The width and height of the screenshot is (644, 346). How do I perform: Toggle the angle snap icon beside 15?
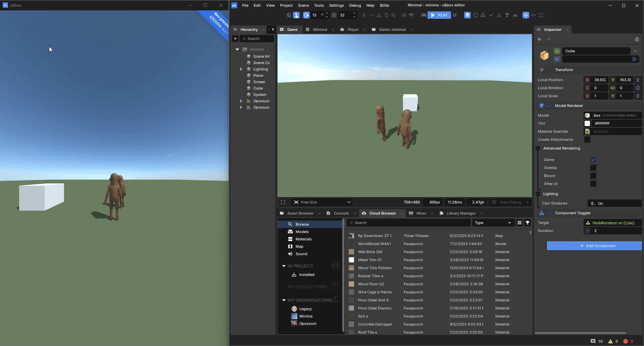[x=306, y=15]
